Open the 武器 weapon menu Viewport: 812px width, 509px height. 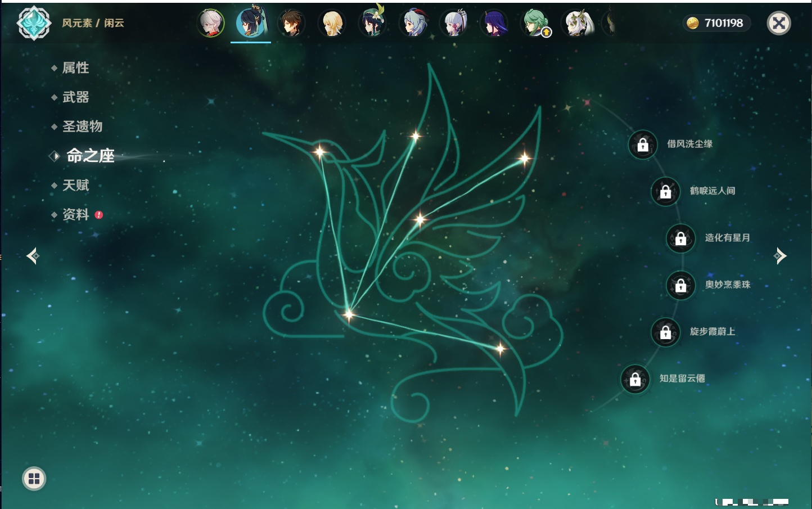click(x=75, y=97)
